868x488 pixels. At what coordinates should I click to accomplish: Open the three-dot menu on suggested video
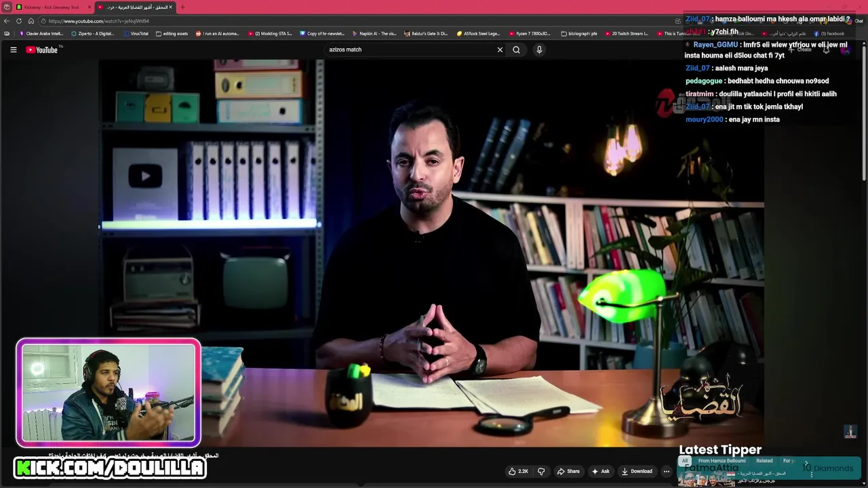coord(811,474)
